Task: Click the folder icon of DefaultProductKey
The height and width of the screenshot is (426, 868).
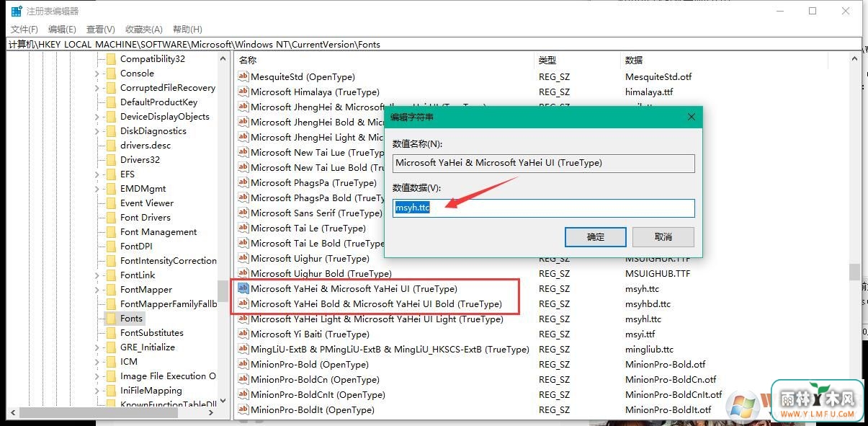Action: pos(111,102)
